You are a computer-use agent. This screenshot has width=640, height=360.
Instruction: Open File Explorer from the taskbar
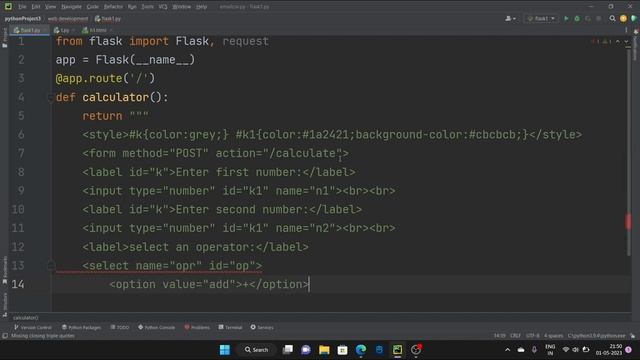pos(324,350)
